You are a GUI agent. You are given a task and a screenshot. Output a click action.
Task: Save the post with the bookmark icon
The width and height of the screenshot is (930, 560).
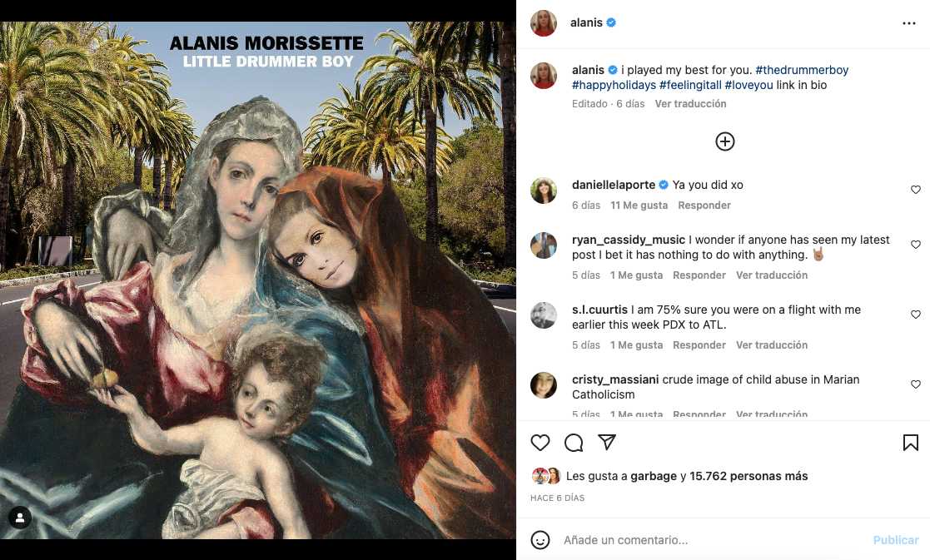coord(910,443)
